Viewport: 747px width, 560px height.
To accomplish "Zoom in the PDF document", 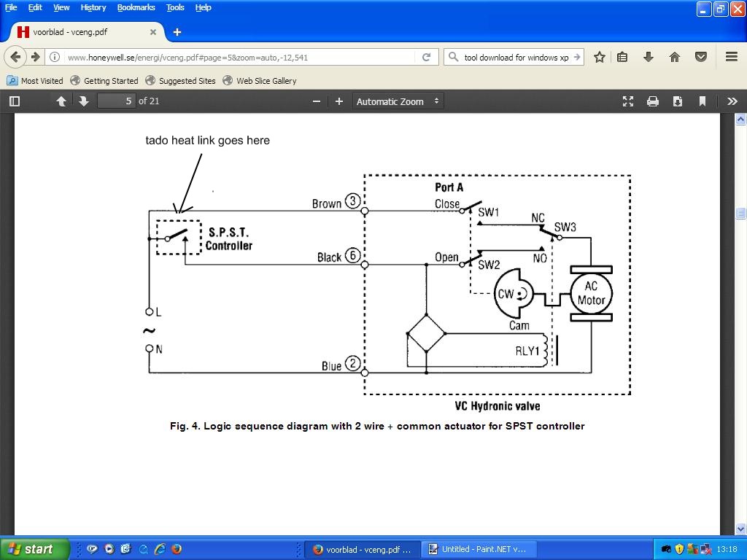I will (x=339, y=101).
